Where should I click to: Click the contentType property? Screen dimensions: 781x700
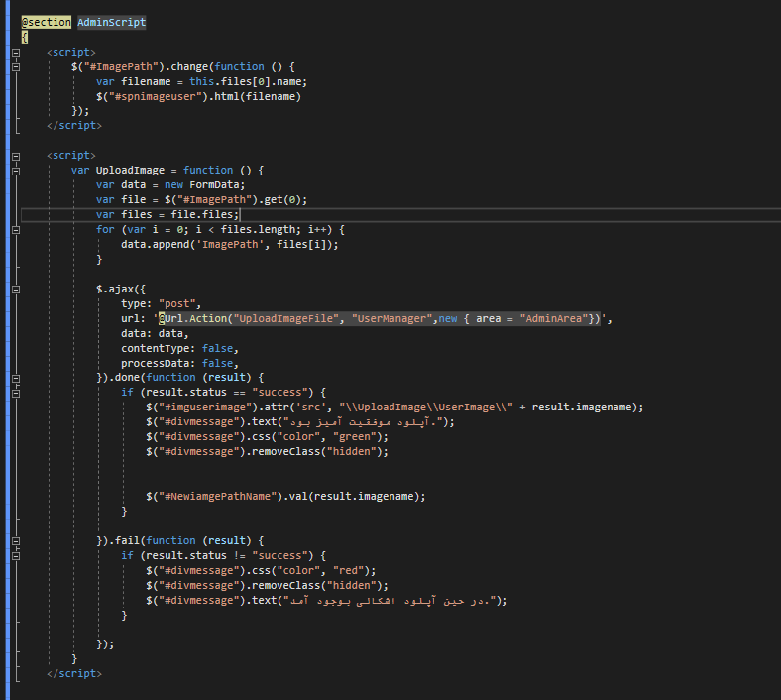coord(155,348)
